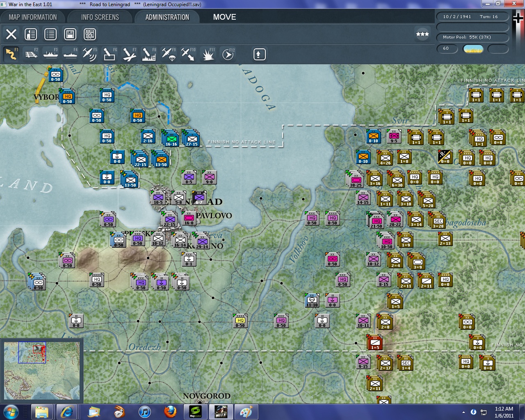Click the field showing 60

tap(447, 48)
